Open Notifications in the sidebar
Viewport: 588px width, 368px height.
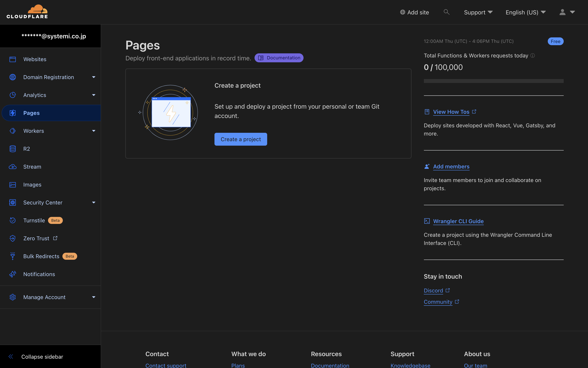click(51, 274)
